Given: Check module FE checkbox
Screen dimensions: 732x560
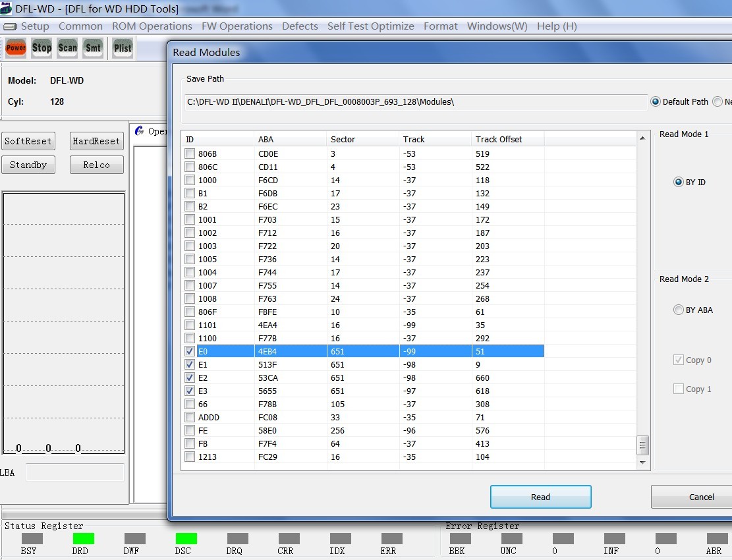Looking at the screenshot, I should coord(190,430).
